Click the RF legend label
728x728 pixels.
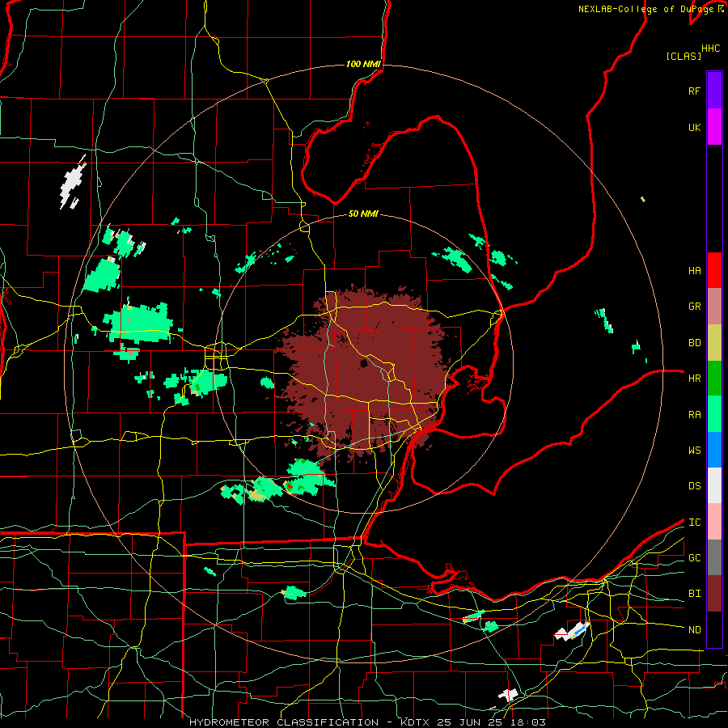pos(694,91)
